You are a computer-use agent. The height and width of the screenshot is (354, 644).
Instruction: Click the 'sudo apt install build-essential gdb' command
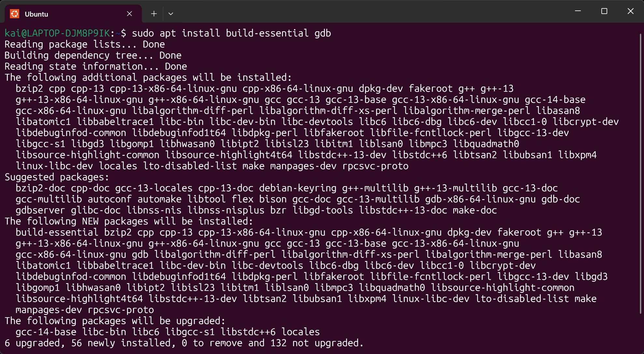231,33
